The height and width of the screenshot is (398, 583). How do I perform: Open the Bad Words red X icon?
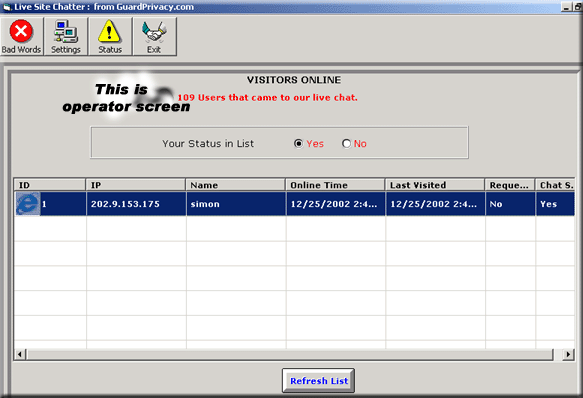coord(21,31)
